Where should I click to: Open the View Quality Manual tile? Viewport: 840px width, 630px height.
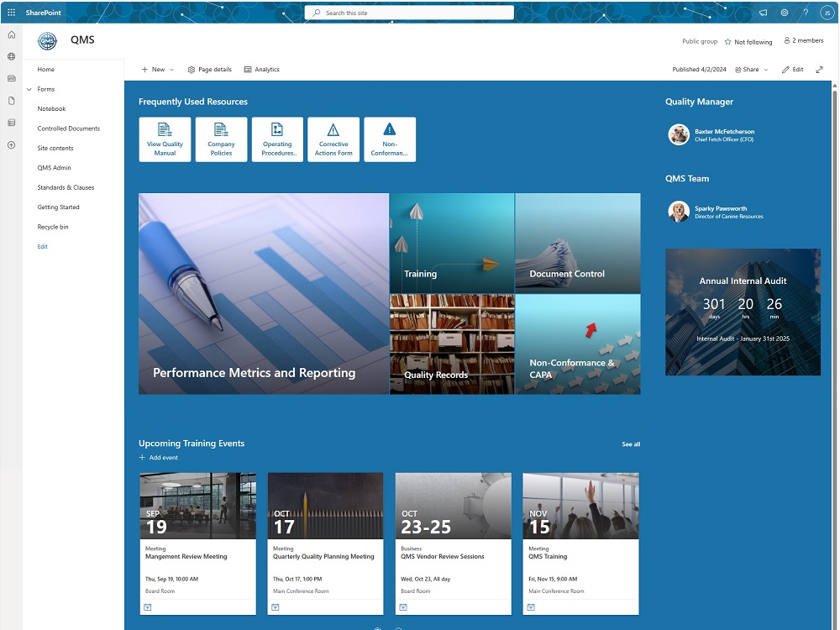(x=165, y=139)
